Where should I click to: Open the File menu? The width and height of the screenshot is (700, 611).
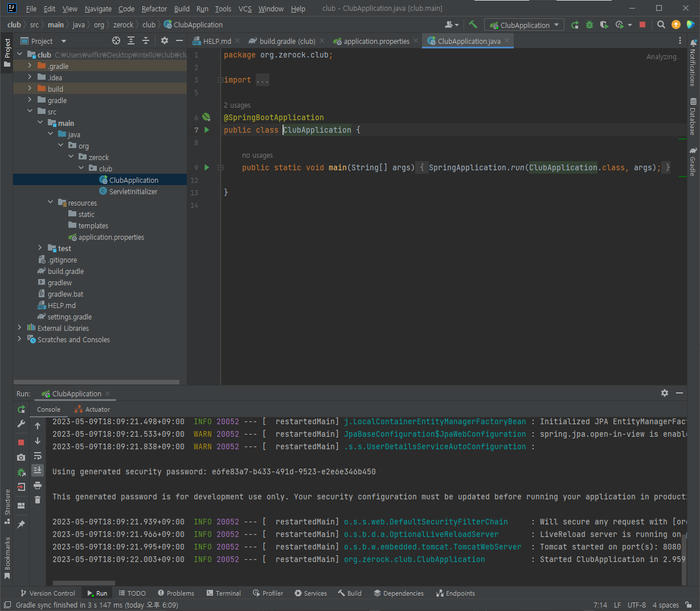[x=31, y=9]
